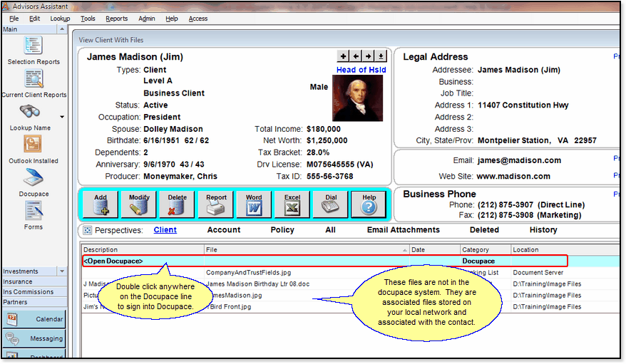The image size is (626, 364).
Task: Collapse the Main sidebar section arrow
Action: (62, 29)
